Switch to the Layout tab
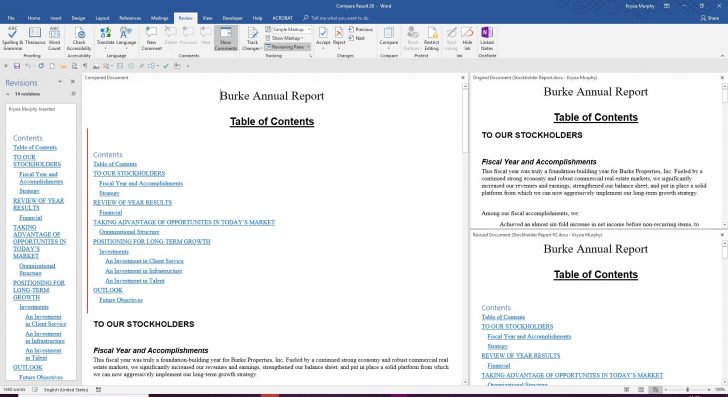 click(102, 18)
